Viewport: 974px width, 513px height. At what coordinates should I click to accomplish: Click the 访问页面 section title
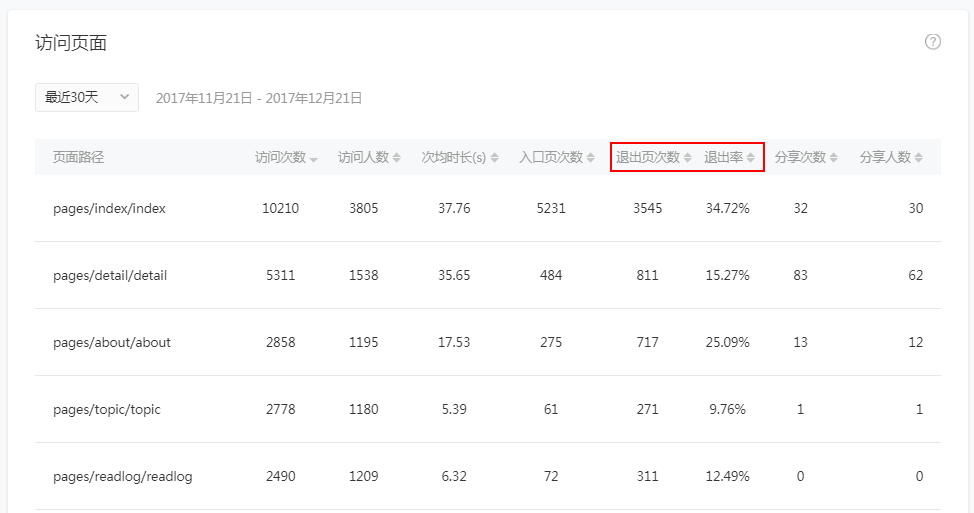pyautogui.click(x=71, y=43)
